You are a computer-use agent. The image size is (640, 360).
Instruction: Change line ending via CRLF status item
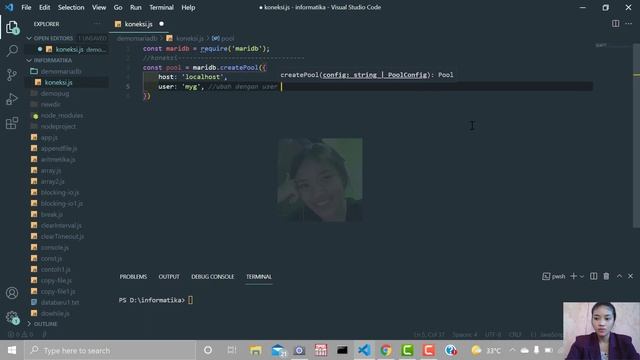tap(515, 335)
